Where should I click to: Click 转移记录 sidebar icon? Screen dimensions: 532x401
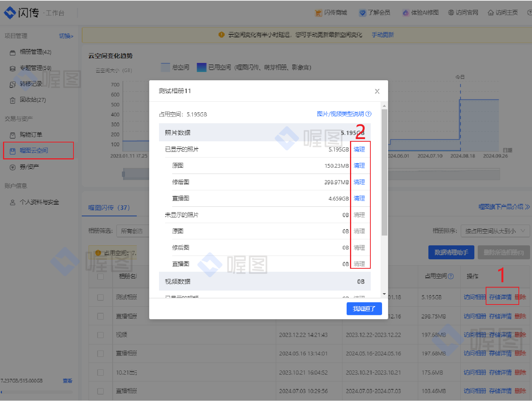12,84
